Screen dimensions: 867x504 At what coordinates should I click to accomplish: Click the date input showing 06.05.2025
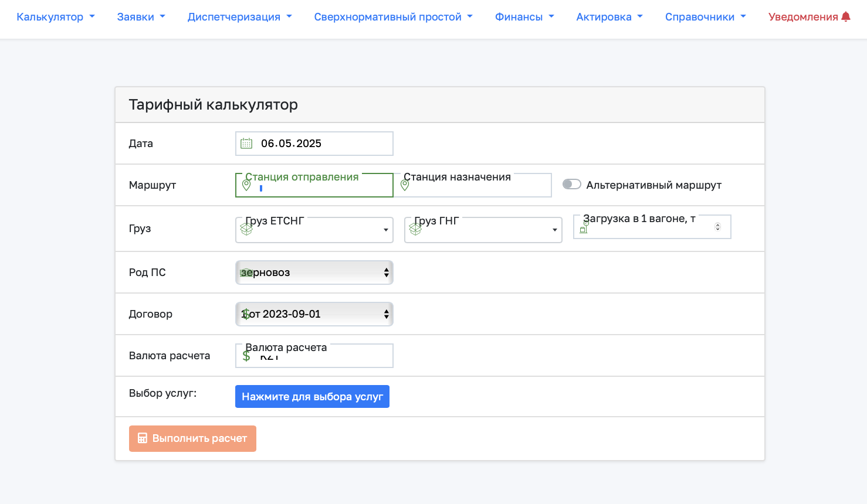point(314,144)
